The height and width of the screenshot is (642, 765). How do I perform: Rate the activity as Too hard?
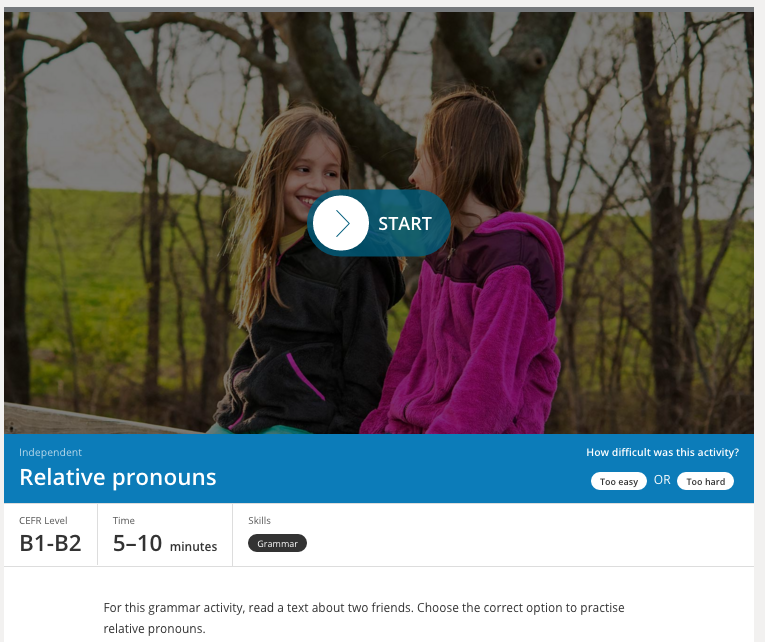click(705, 481)
